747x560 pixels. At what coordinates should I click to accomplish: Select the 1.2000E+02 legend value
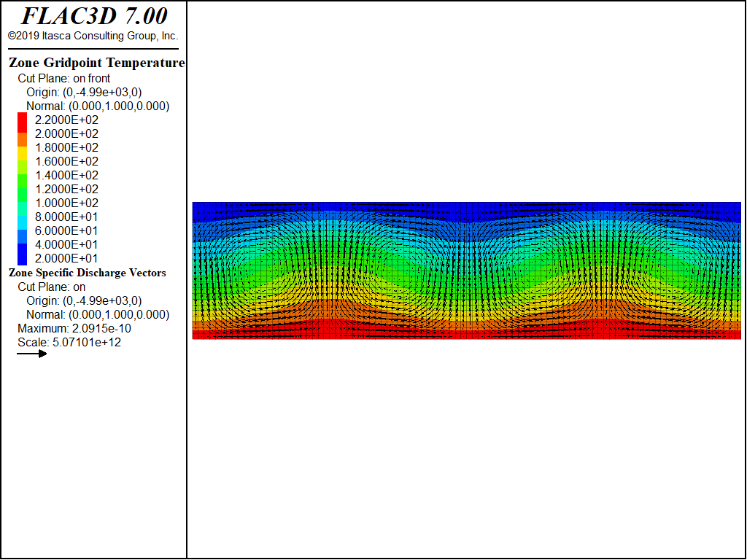[66, 189]
